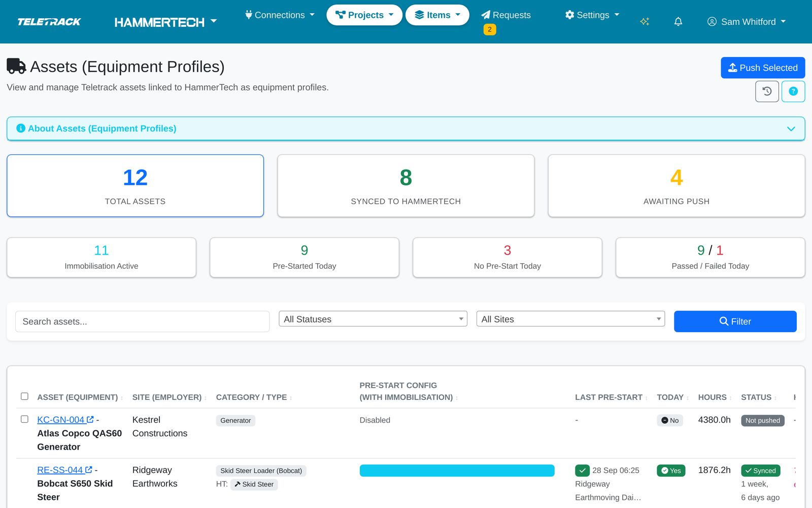812x508 pixels.
Task: Click the blue Filter button
Action: pyautogui.click(x=735, y=322)
